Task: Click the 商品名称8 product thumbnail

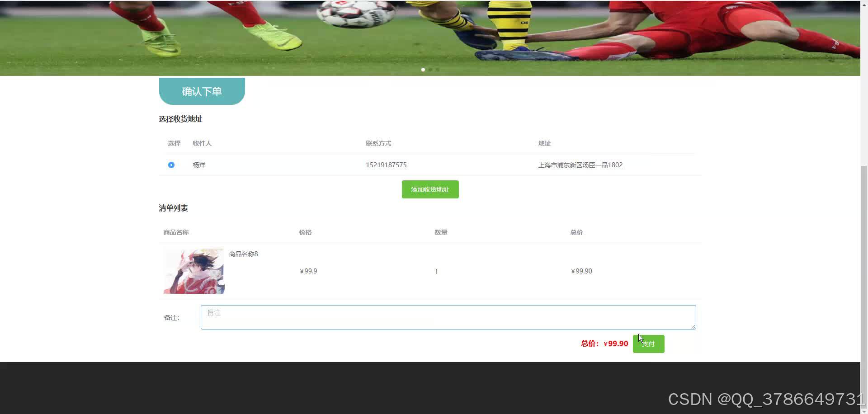Action: (x=194, y=271)
